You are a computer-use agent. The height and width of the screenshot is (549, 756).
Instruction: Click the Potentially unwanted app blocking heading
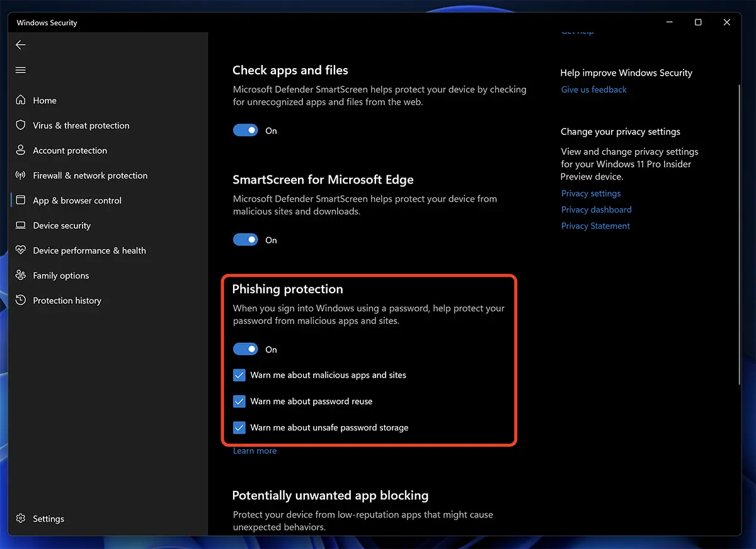(331, 495)
